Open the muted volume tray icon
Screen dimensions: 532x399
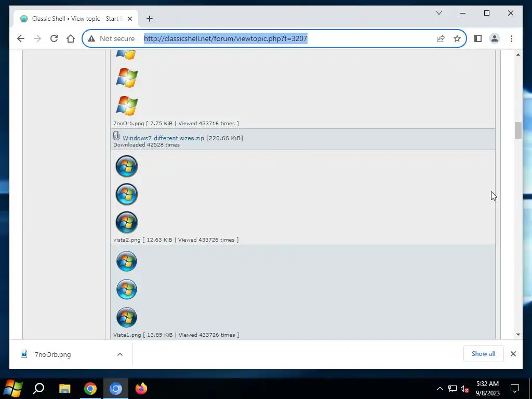(465, 389)
